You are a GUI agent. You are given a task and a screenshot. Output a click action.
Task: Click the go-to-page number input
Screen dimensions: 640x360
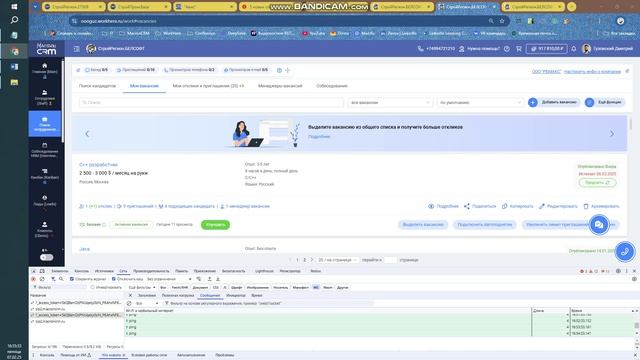tap(391, 260)
